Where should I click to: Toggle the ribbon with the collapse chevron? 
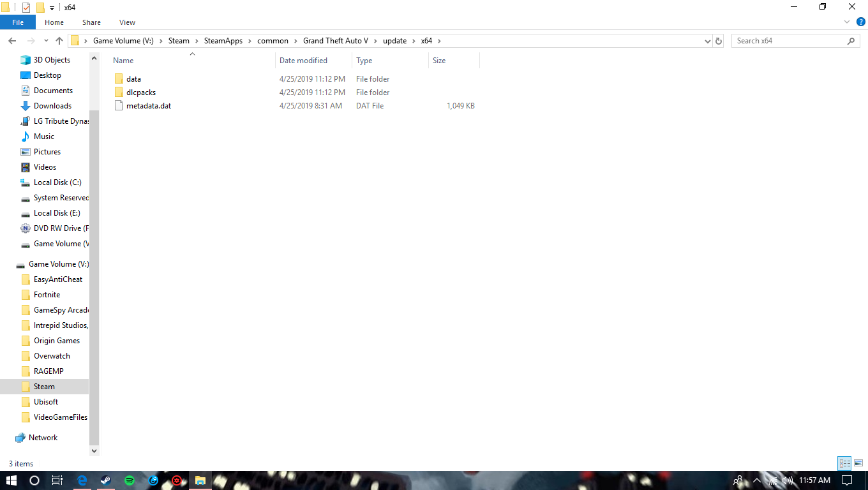847,21
